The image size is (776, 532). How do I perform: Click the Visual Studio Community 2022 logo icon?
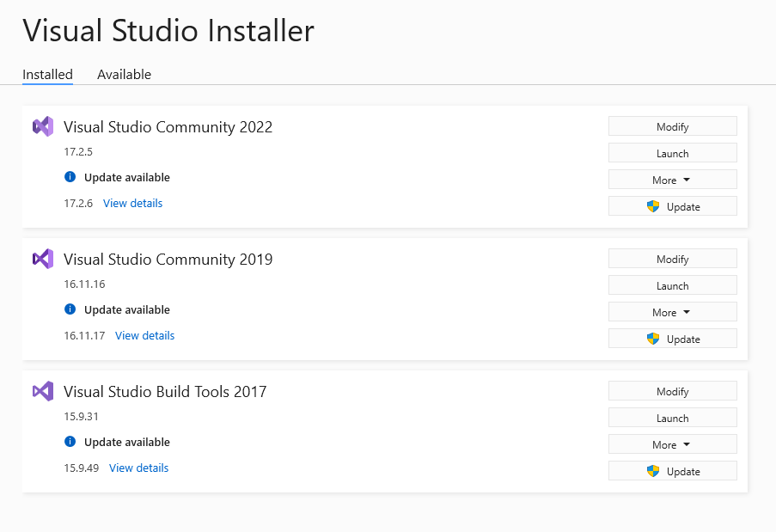(43, 126)
